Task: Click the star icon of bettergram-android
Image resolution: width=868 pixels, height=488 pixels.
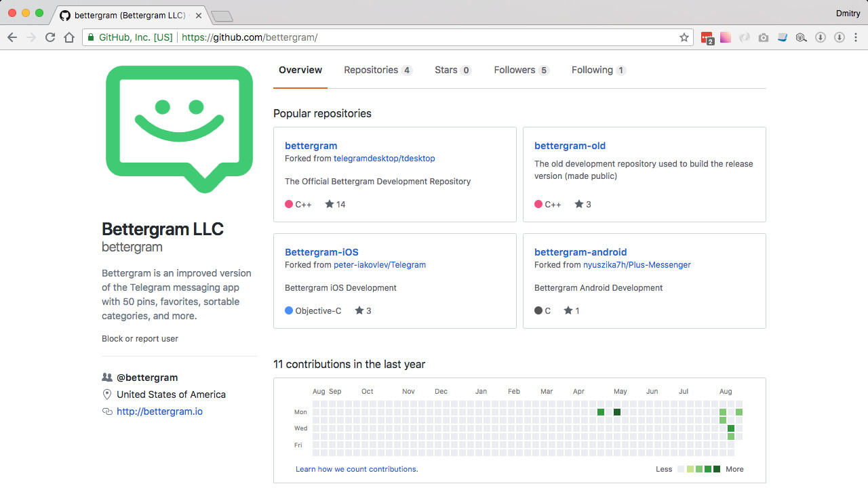Action: 568,310
